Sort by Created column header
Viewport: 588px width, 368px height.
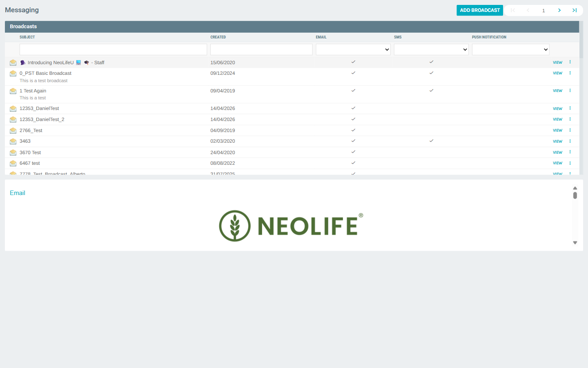(x=218, y=37)
